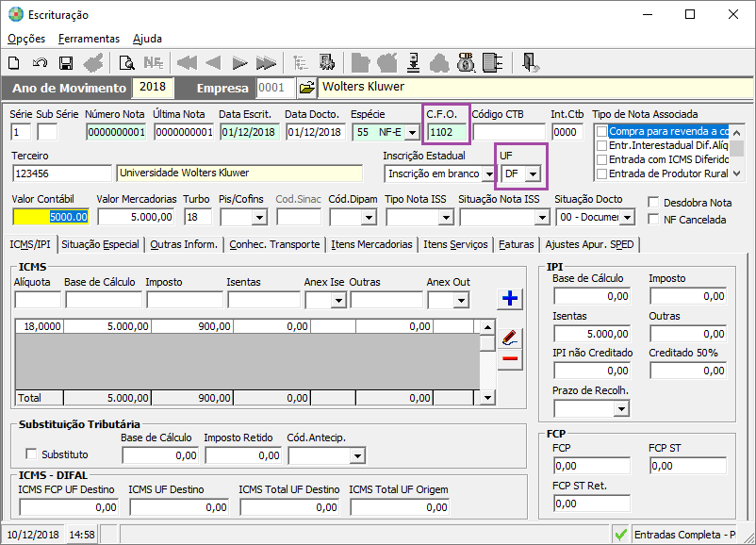Save using the floppy disk icon
The image size is (756, 545).
(66, 62)
